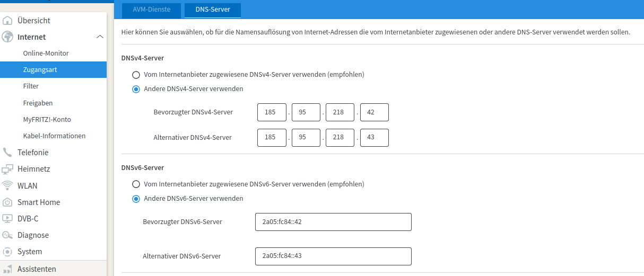
Task: Open Online-Monitor in the sidebar
Action: [46, 54]
